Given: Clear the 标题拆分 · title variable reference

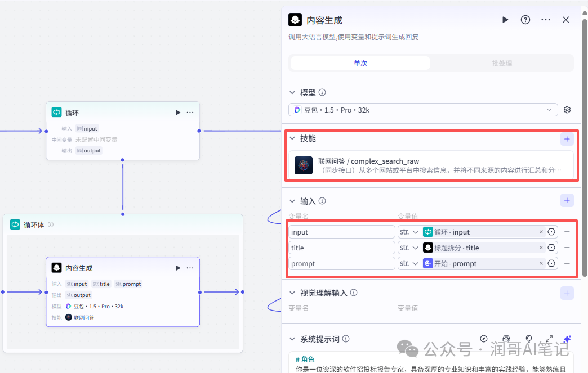Looking at the screenshot, I should pyautogui.click(x=541, y=248).
